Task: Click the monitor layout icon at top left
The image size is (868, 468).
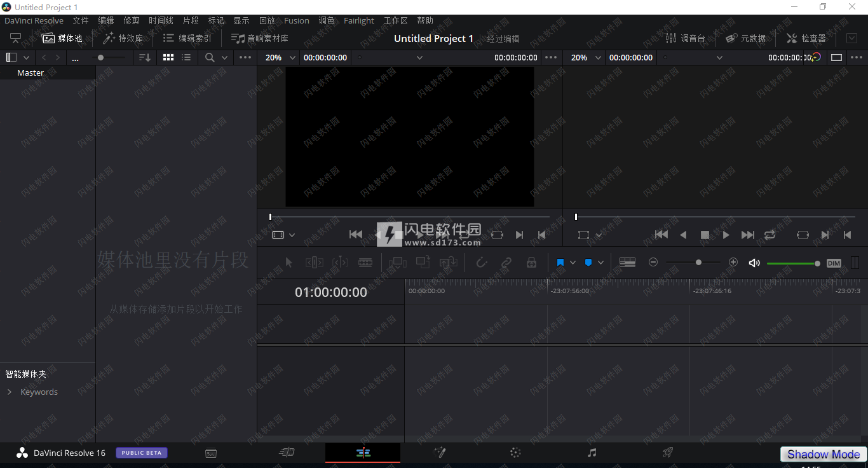Action: [x=15, y=38]
